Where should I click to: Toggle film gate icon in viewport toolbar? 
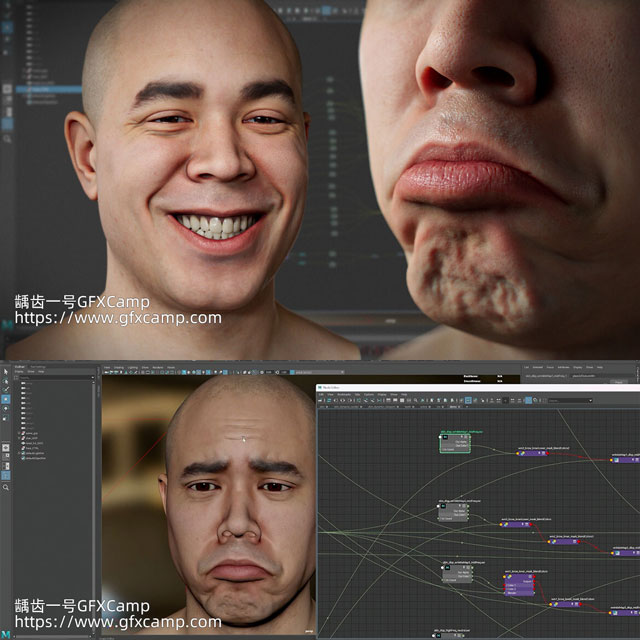click(148, 372)
